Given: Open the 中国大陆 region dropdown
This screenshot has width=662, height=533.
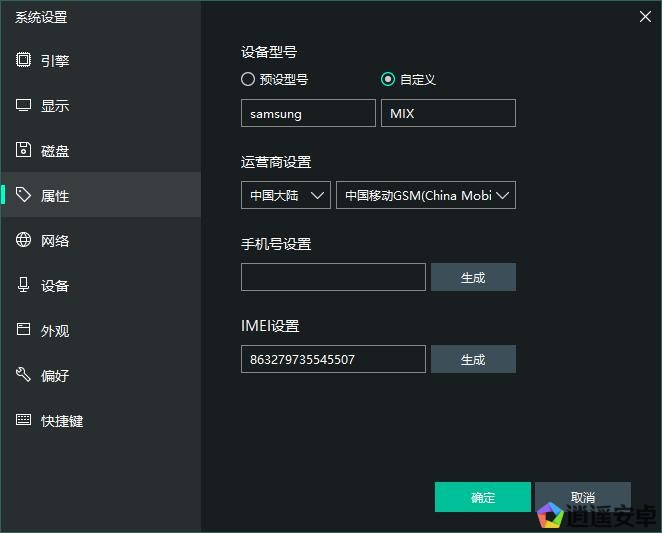Looking at the screenshot, I should pos(286,195).
